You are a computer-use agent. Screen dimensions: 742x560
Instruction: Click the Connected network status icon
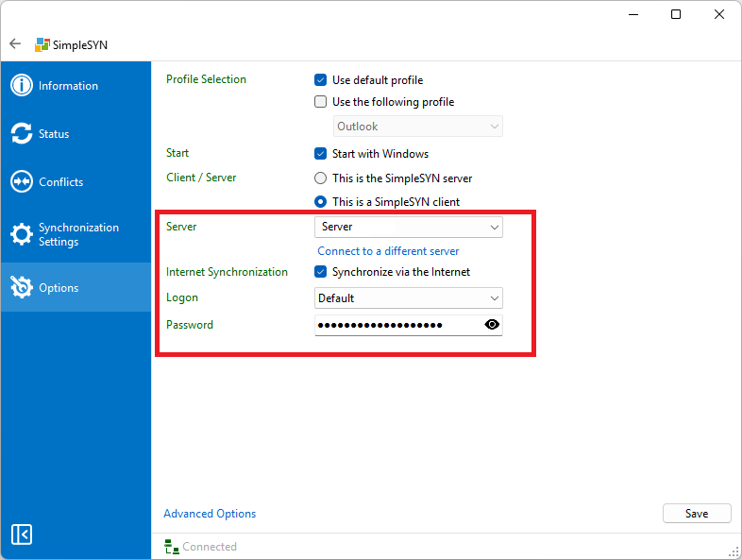[172, 547]
